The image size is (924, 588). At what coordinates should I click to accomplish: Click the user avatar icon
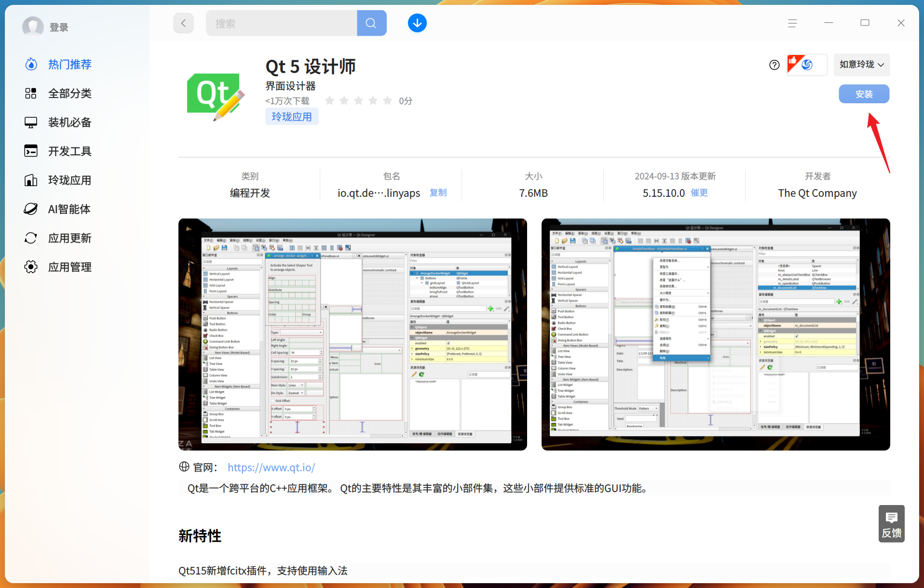point(33,27)
